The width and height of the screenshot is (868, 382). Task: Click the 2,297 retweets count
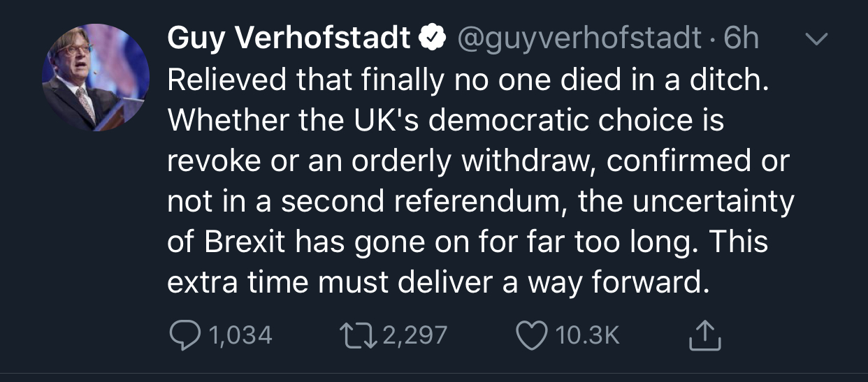tap(415, 336)
